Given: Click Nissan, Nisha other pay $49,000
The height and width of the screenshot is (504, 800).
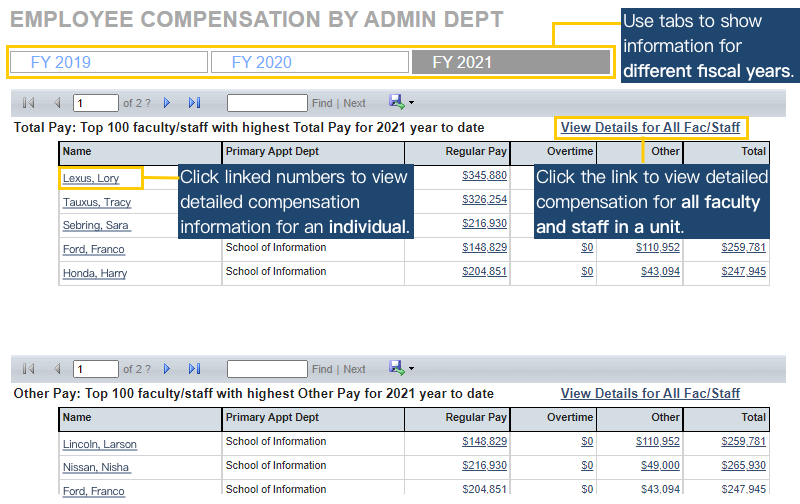Looking at the screenshot, I should click(660, 465).
